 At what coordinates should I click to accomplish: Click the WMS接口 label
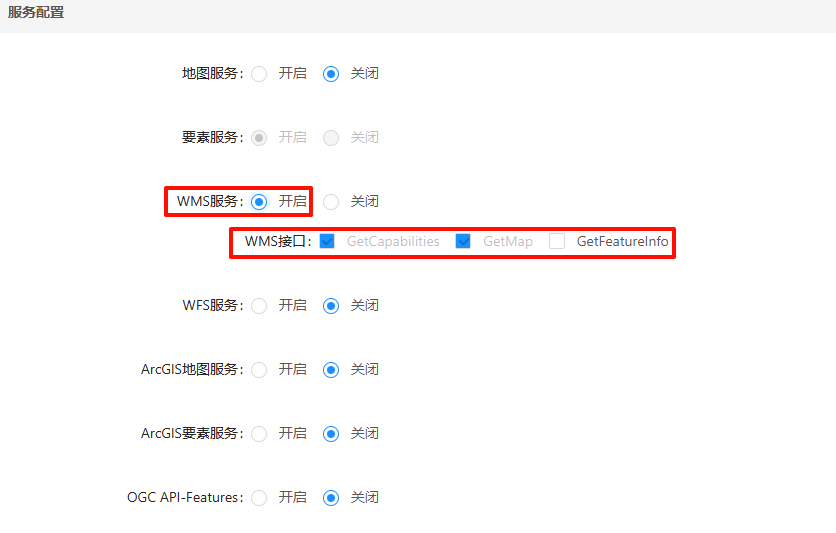(x=278, y=241)
